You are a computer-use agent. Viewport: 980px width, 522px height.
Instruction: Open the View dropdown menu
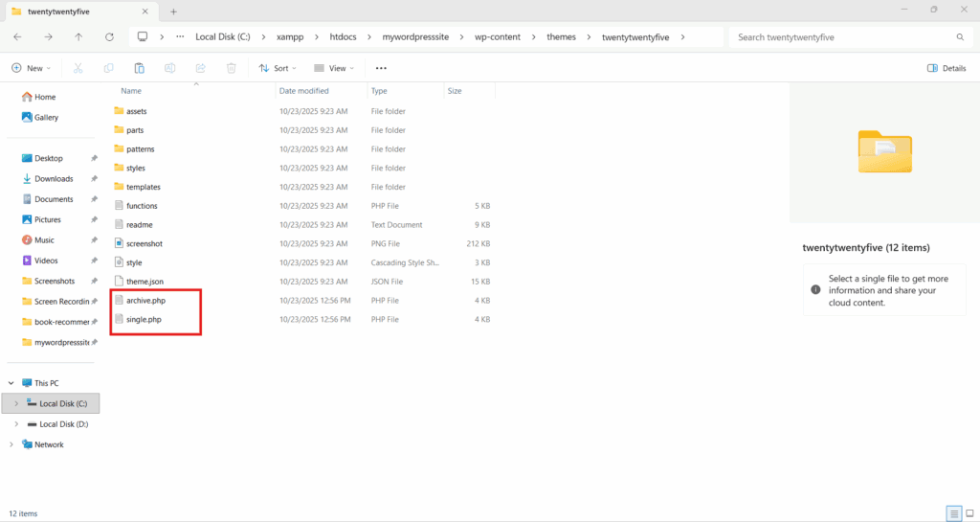click(x=334, y=68)
